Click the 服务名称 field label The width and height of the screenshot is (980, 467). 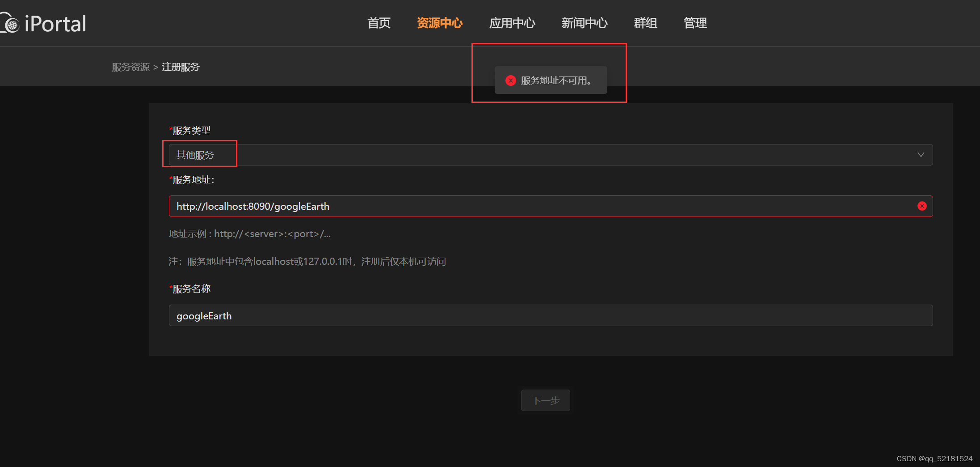coord(190,289)
